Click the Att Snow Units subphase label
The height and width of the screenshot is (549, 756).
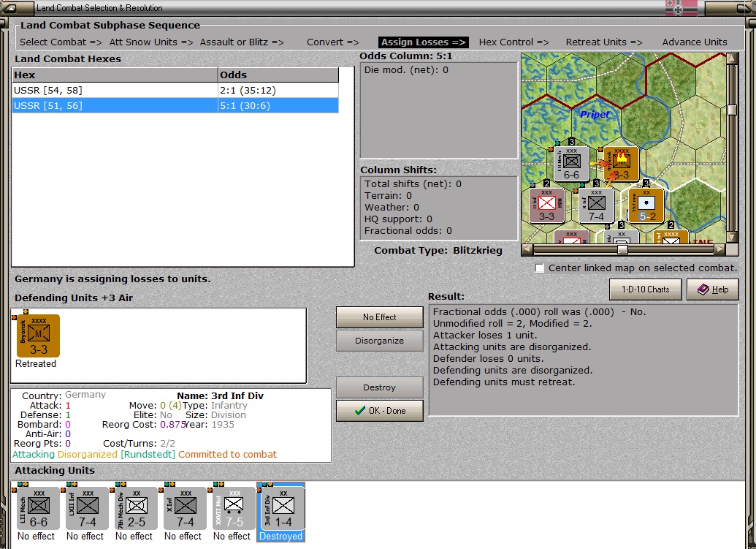151,42
